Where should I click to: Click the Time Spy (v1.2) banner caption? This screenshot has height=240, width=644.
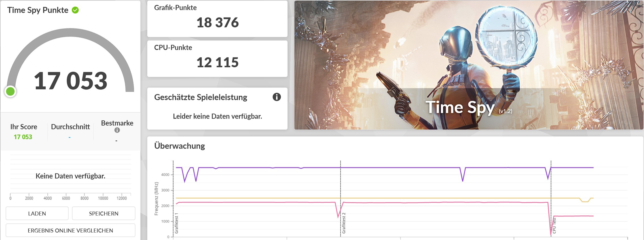tap(469, 108)
